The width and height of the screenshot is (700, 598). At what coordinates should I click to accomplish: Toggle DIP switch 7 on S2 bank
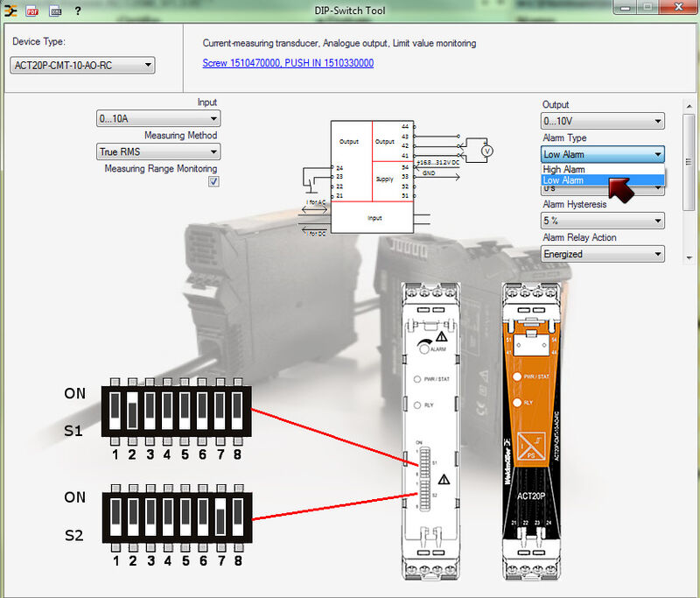point(220,519)
